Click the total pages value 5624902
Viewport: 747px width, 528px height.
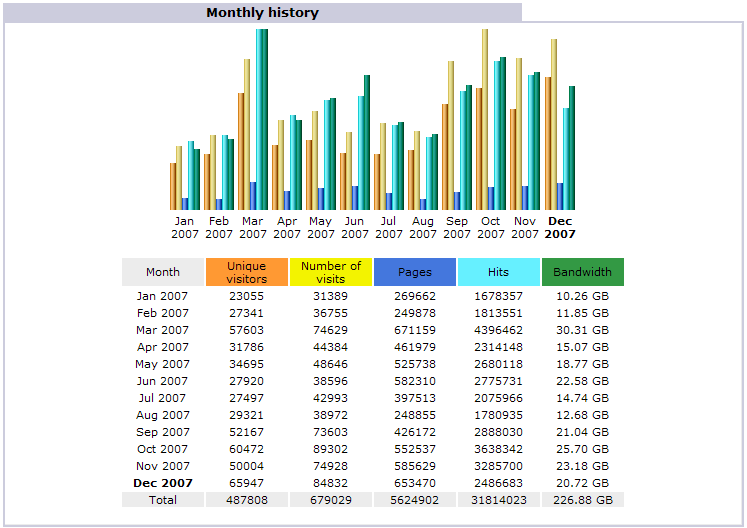click(x=415, y=499)
